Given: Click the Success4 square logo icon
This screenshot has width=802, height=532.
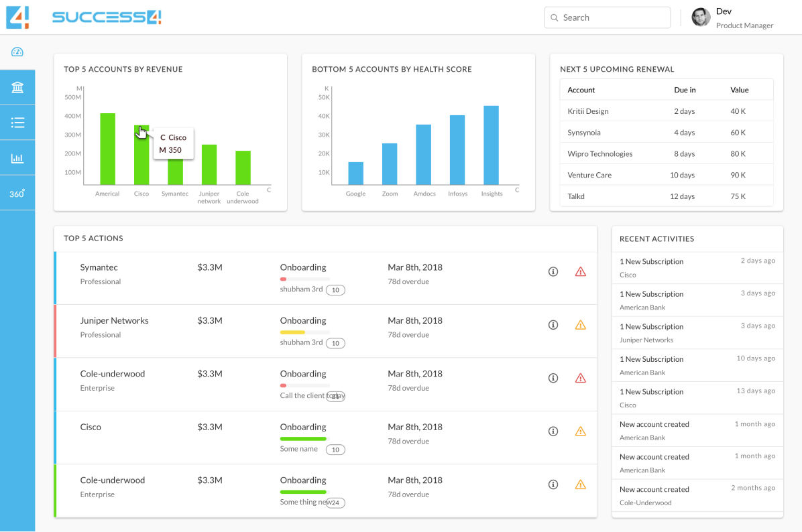Looking at the screenshot, I should (x=17, y=17).
